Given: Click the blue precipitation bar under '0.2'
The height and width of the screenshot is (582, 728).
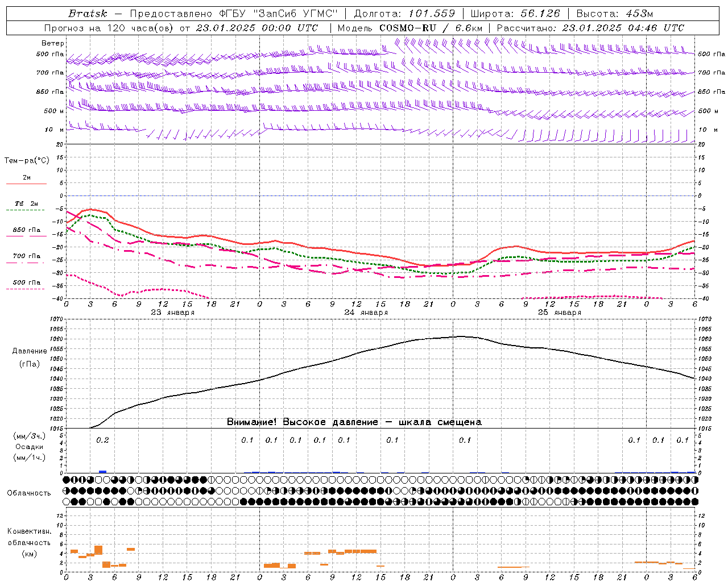Looking at the screenshot, I should tap(102, 471).
